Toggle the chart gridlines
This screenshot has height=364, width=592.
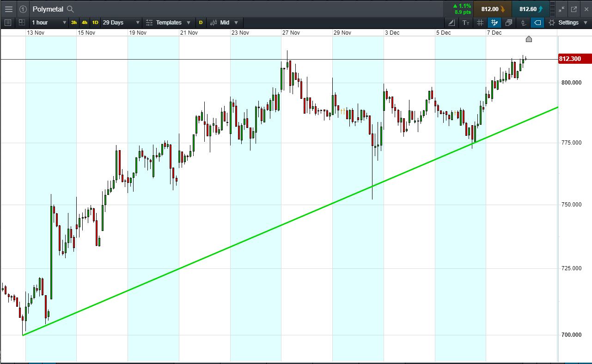(x=480, y=23)
